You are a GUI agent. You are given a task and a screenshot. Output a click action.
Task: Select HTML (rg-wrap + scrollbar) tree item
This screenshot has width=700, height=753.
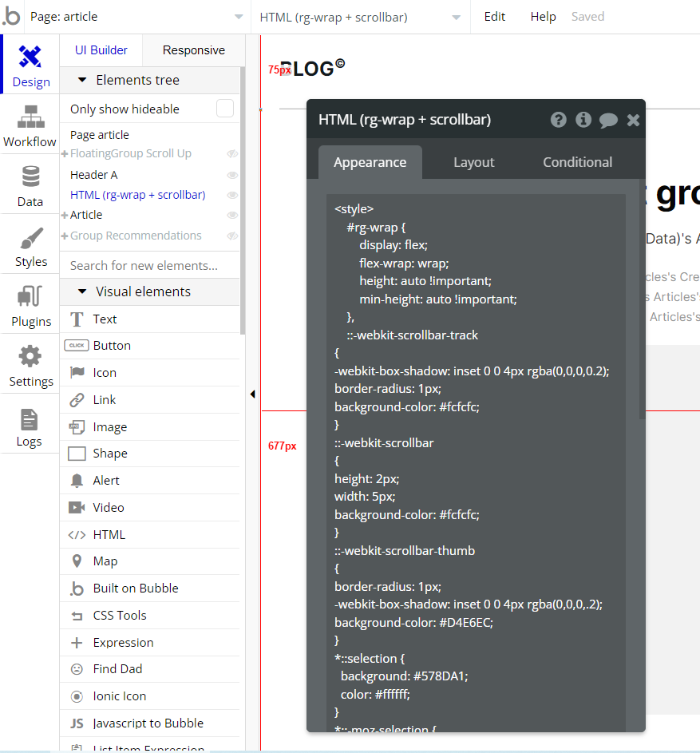[x=138, y=195]
